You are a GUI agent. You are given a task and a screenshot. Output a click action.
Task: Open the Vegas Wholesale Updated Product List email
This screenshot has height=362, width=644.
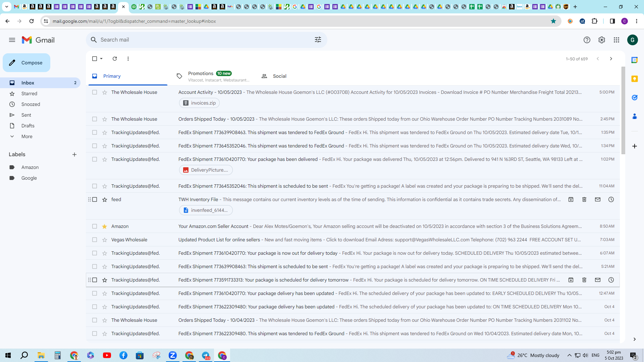coord(353,240)
